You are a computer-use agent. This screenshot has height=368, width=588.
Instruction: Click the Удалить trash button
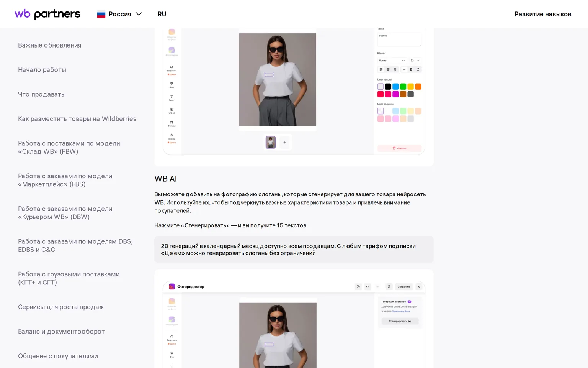point(399,148)
